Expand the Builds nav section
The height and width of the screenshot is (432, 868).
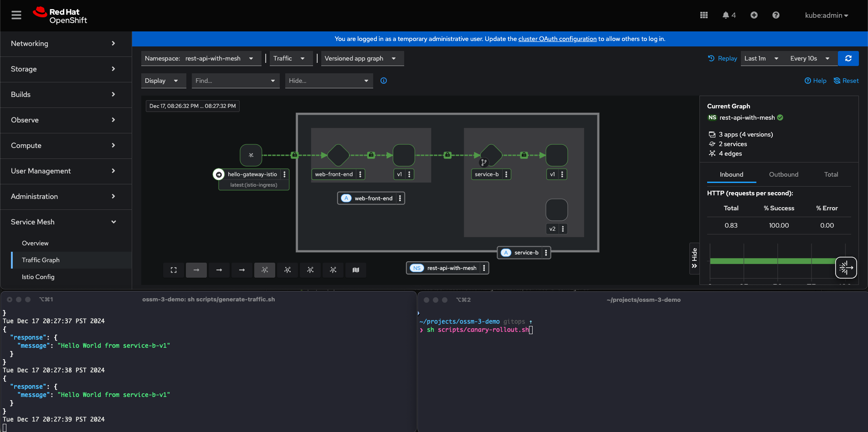[66, 95]
